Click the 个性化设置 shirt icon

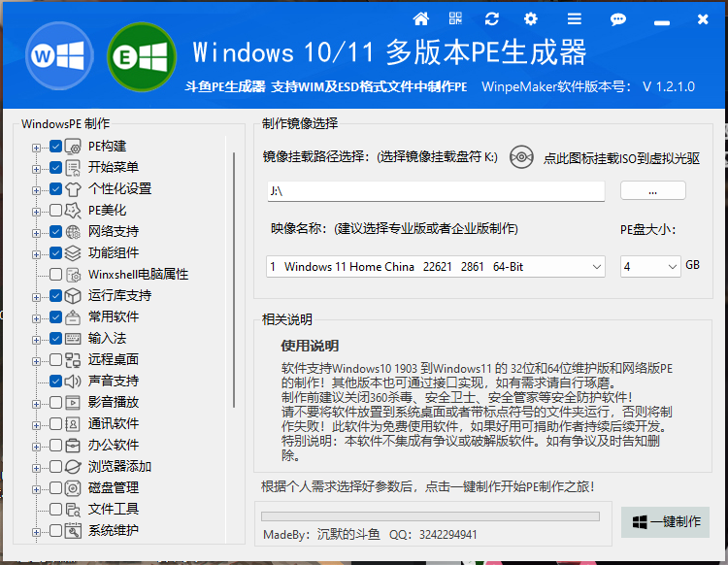pos(73,189)
